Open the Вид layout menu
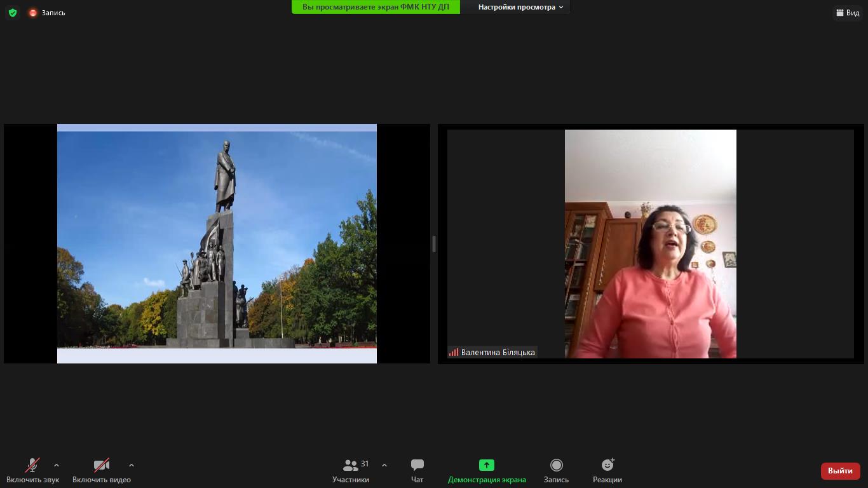The height and width of the screenshot is (488, 868). 848,13
